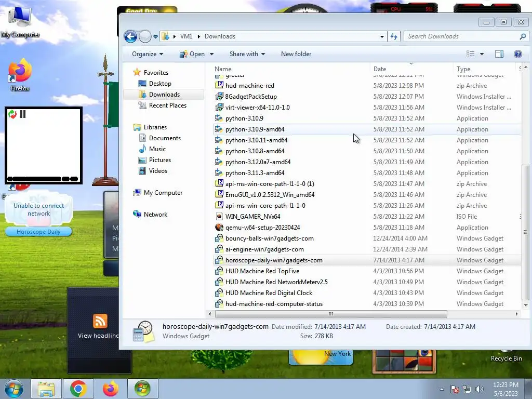Click the vertical scrollbar thumb

tap(525, 232)
